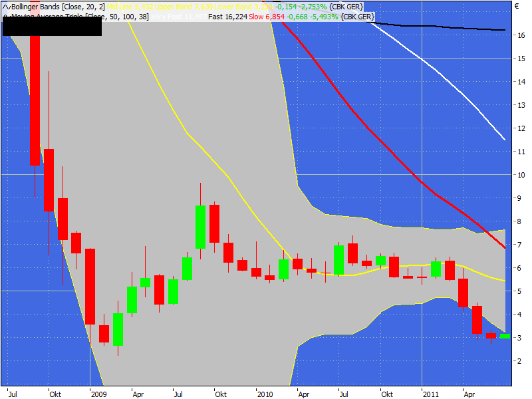Click {CBK GER} in the Moving Average row
Image resolution: width=532 pixels, height=399 pixels.
tap(358, 17)
